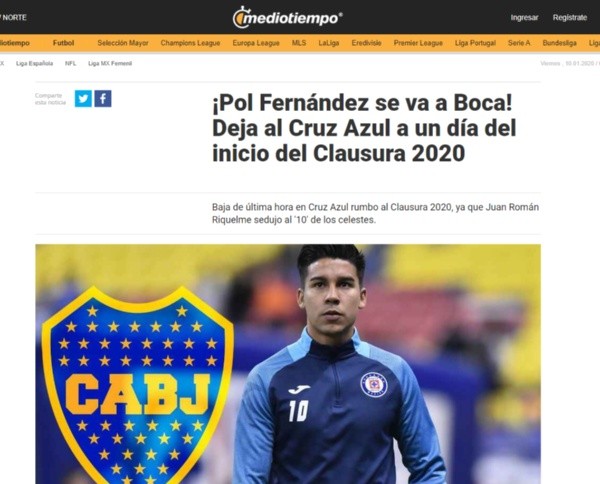Open the Serie A section
This screenshot has width=600, height=484.
[519, 43]
